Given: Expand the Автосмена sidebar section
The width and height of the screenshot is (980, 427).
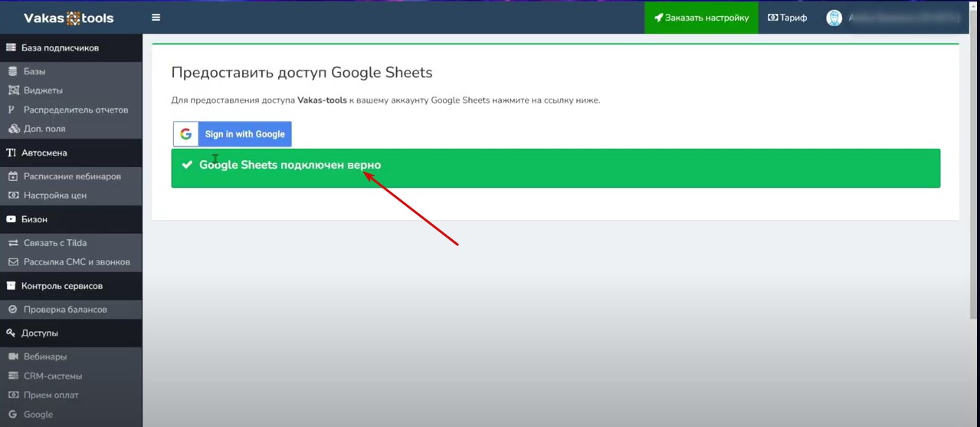Looking at the screenshot, I should pos(44,153).
